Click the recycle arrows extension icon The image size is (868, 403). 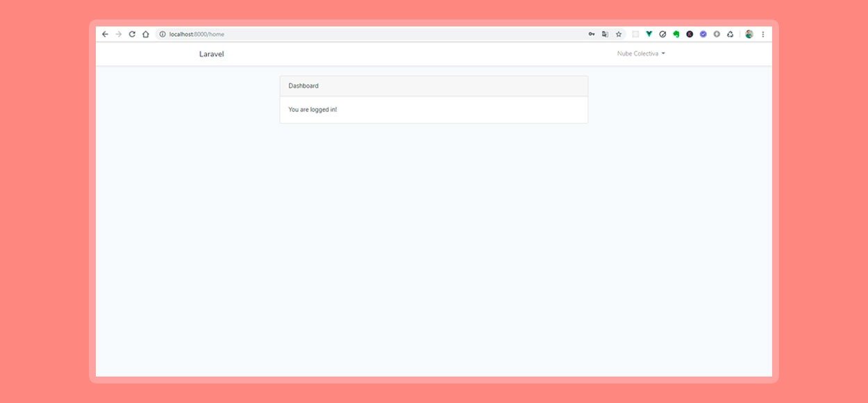(731, 34)
